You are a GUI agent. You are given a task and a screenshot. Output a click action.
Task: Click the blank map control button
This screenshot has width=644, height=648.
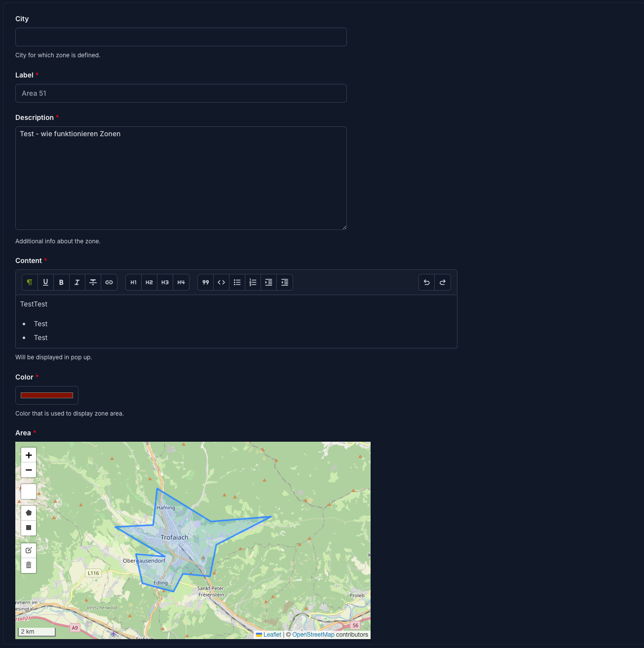point(29,492)
